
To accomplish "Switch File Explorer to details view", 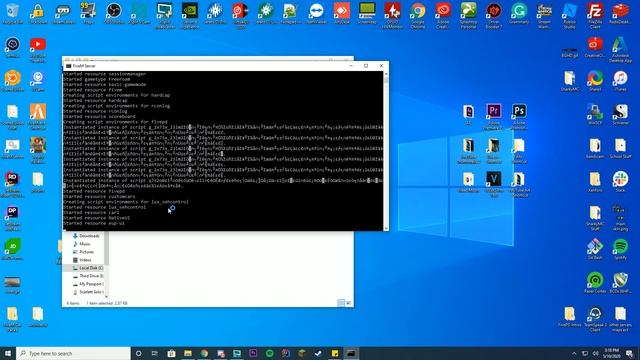I will click(x=341, y=303).
